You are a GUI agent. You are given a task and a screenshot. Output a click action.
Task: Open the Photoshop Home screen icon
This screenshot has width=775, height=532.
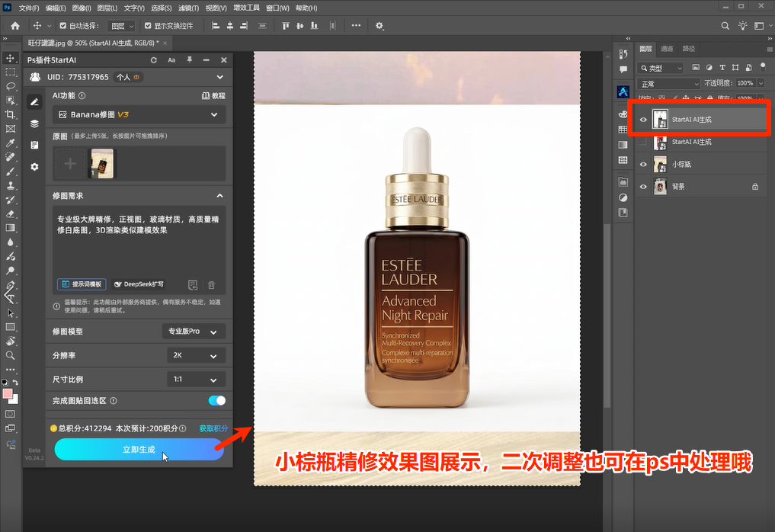point(15,26)
